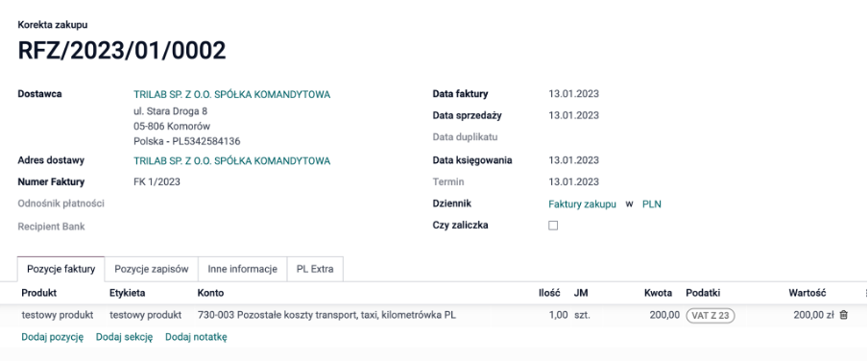Add a section with Dodaj sekcję
Screen dimensions: 868x361
tap(124, 337)
